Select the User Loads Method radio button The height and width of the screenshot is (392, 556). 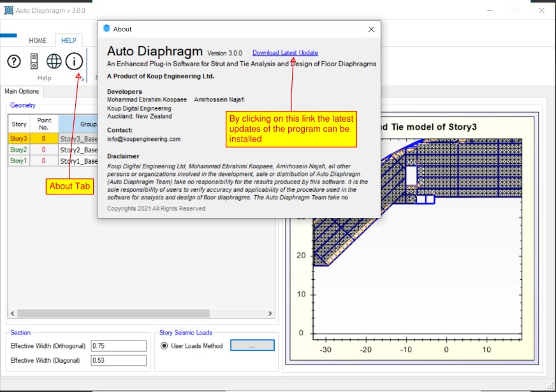(x=165, y=346)
